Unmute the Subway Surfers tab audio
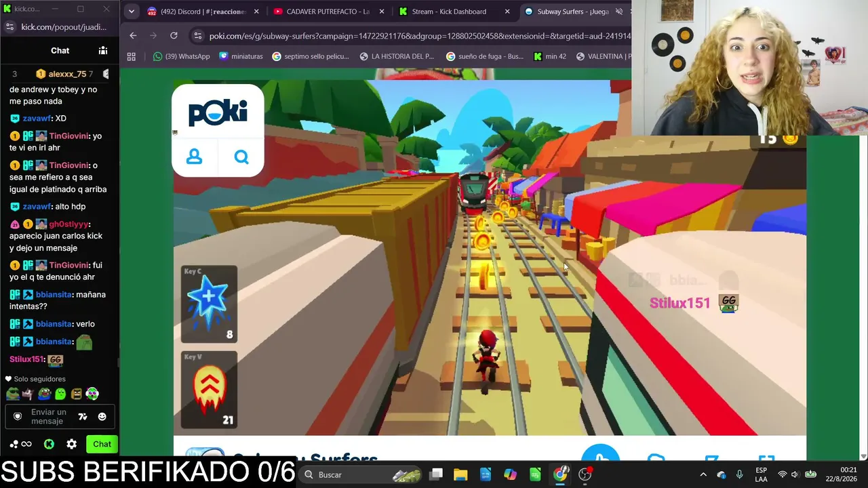Screen dimensions: 868x488 (618, 12)
